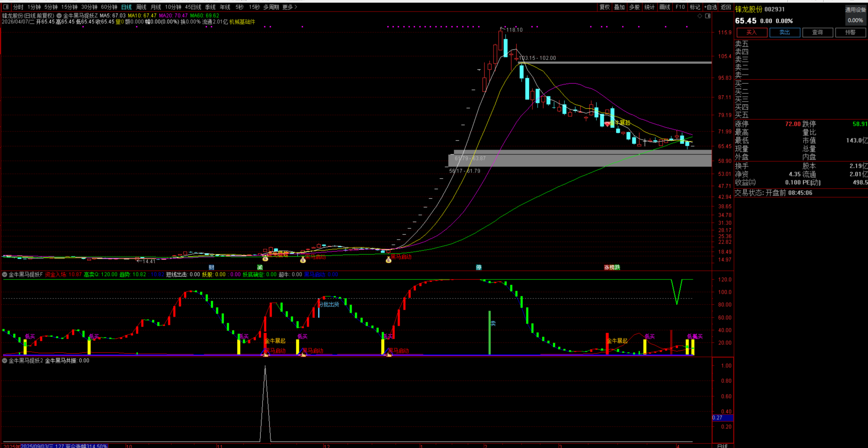Image resolution: width=868 pixels, height=448 pixels.
Task: Toggle the right sidebar panel icon
Action: click(708, 16)
